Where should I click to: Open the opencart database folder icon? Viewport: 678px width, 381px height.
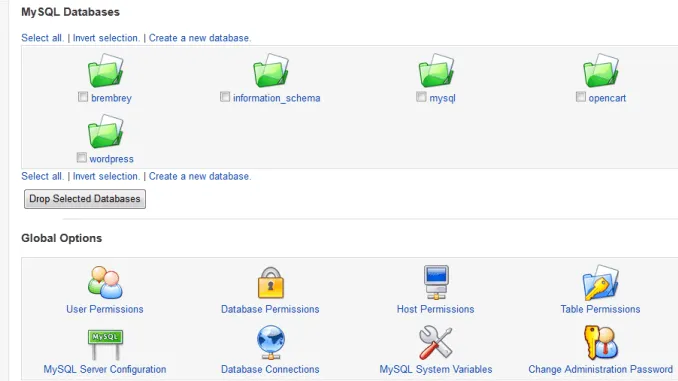click(x=601, y=70)
